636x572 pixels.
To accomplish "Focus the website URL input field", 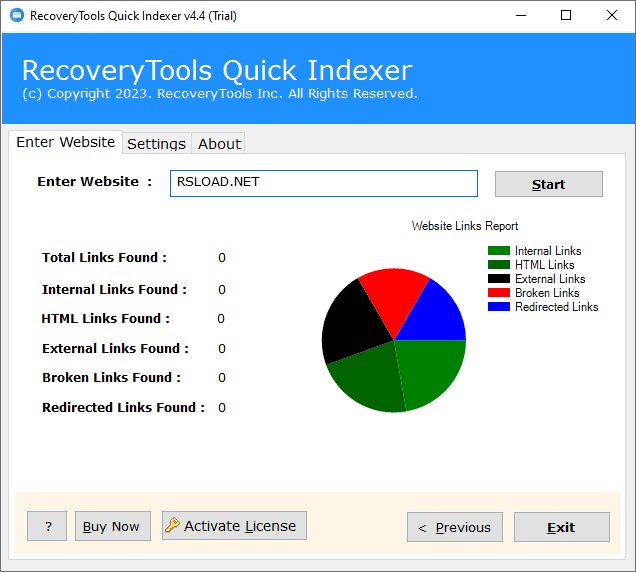I will [324, 183].
